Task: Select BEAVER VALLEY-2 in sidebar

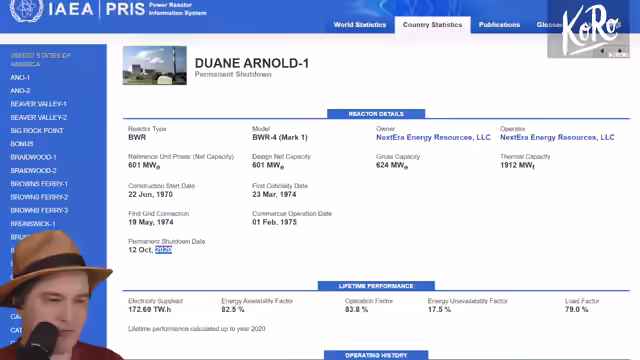Action: 38,118
